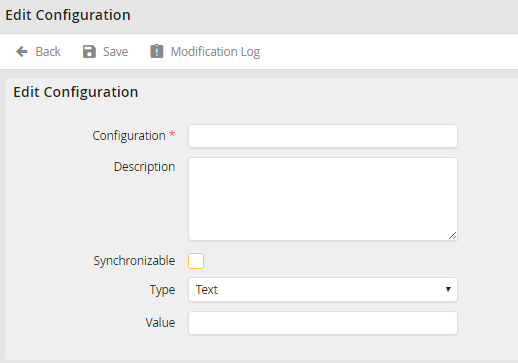This screenshot has height=363, width=518.
Task: Click the Value field label
Action: 160,323
